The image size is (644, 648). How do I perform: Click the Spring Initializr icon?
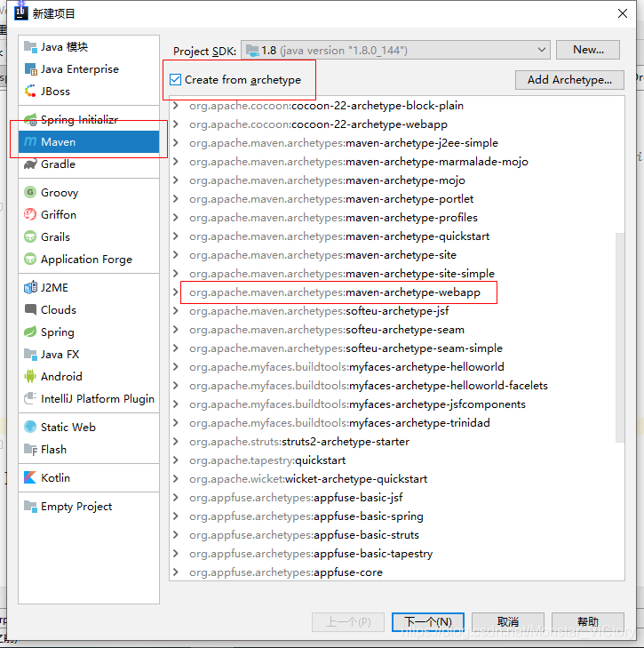pos(30,120)
